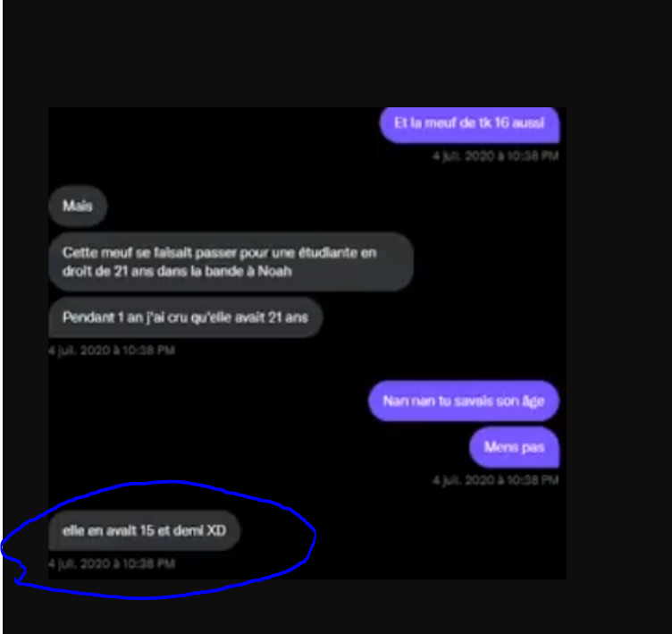Click the "Et la meuf de tk 16 aussi" message bubble
Image resolution: width=672 pixels, height=634 pixels.
pos(470,123)
